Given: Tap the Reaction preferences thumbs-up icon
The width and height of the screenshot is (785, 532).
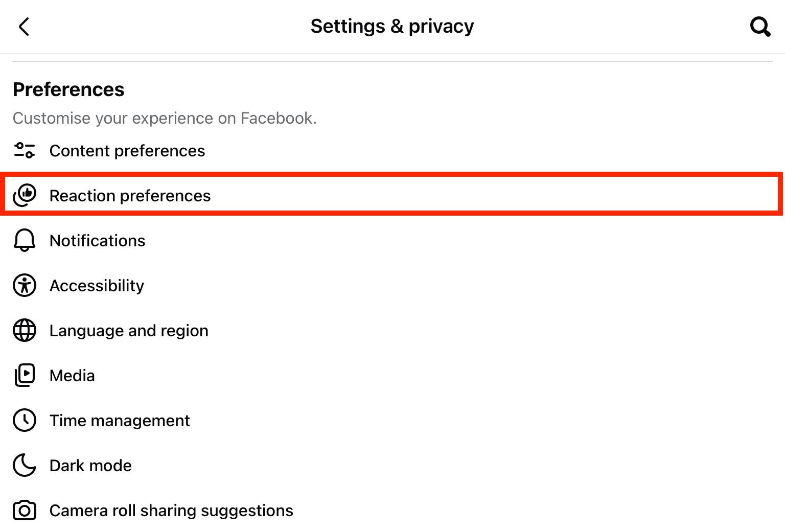Looking at the screenshot, I should [x=25, y=195].
